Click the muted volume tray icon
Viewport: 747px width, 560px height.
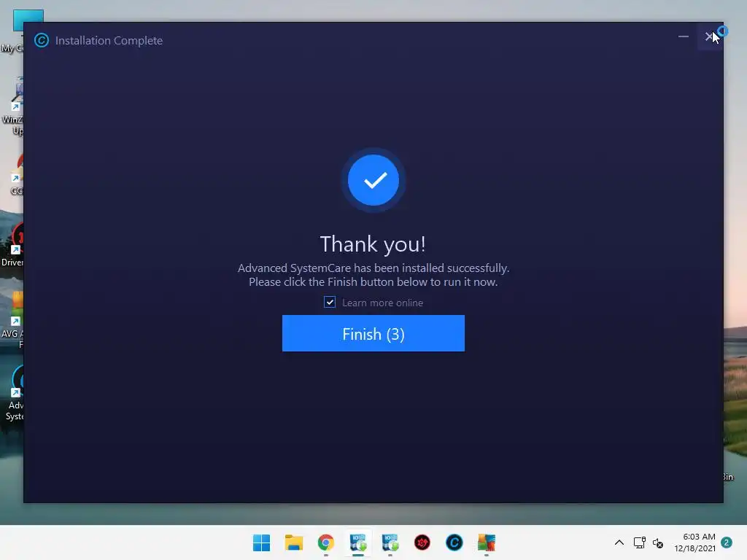pyautogui.click(x=658, y=542)
